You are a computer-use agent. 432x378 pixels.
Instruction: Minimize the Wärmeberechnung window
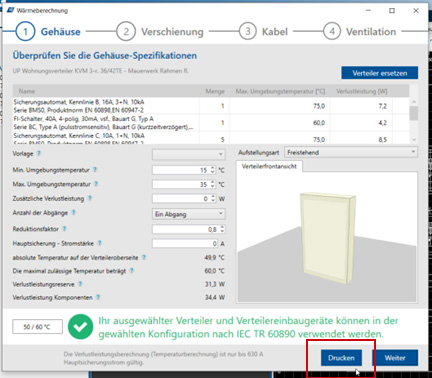tap(369, 11)
